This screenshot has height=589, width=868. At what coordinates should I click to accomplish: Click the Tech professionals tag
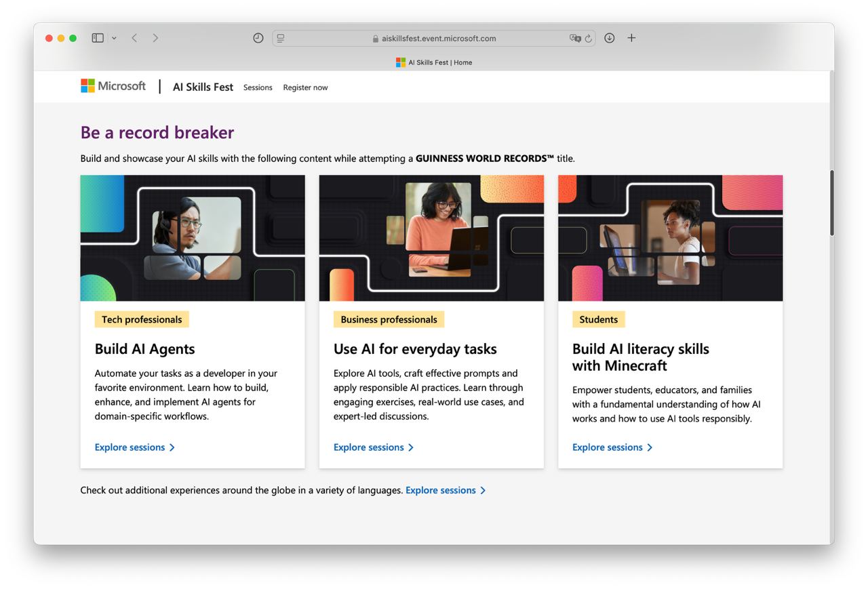[x=142, y=319]
